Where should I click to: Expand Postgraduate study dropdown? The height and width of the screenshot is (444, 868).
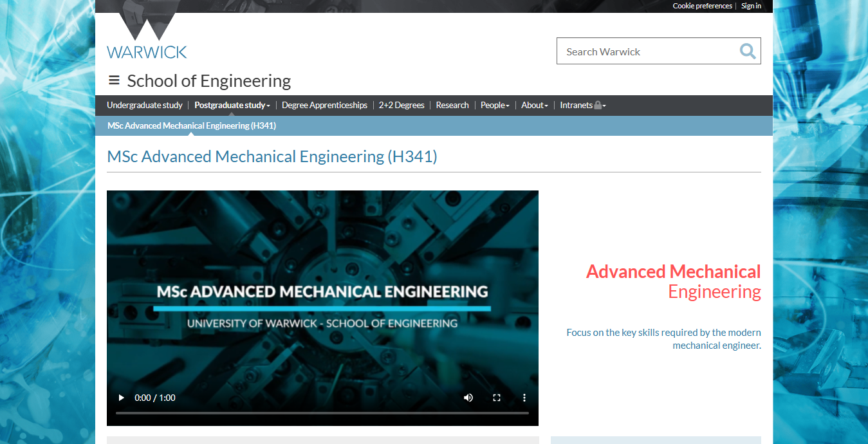click(x=232, y=106)
